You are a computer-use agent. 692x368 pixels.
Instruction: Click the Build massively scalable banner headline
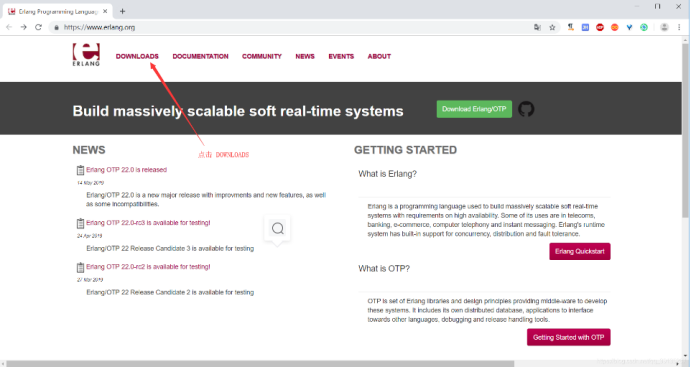238,111
